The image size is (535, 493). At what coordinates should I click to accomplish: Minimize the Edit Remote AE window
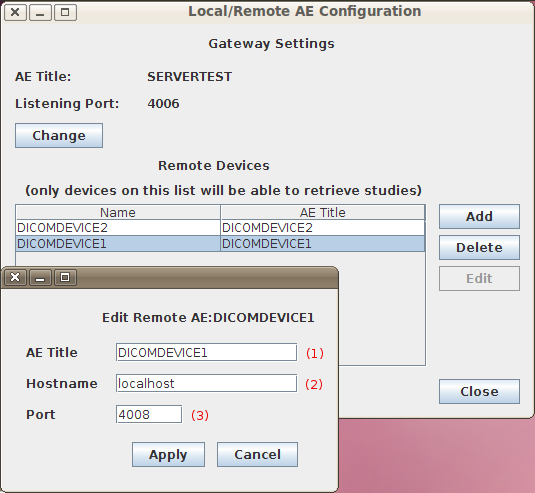pos(40,277)
